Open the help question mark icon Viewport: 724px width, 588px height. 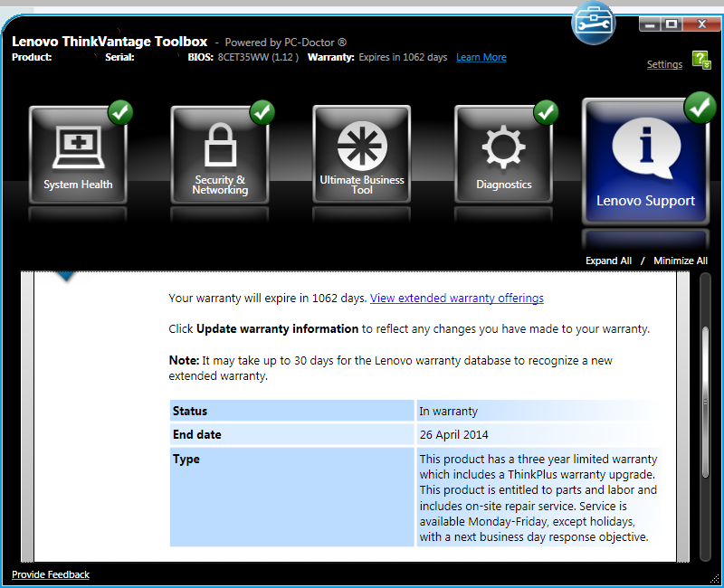(701, 61)
